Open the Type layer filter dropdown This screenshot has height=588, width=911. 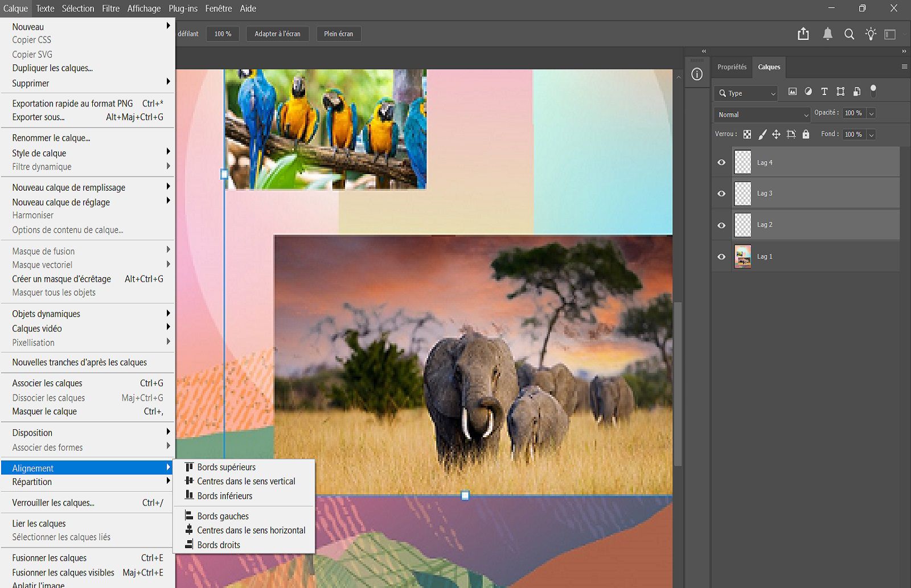[746, 93]
